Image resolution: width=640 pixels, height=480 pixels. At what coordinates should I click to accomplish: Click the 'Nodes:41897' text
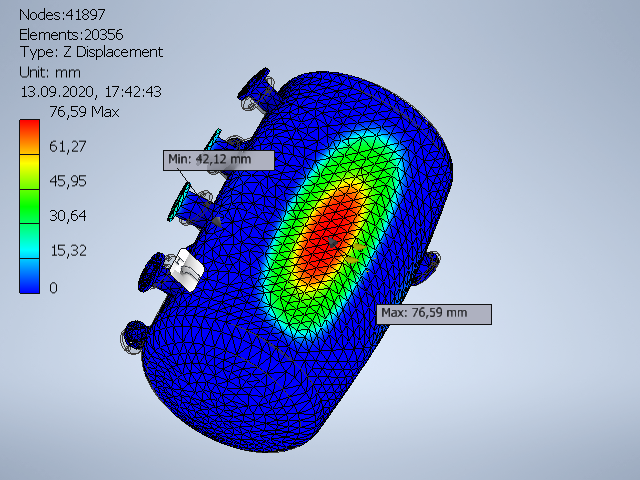tap(62, 15)
